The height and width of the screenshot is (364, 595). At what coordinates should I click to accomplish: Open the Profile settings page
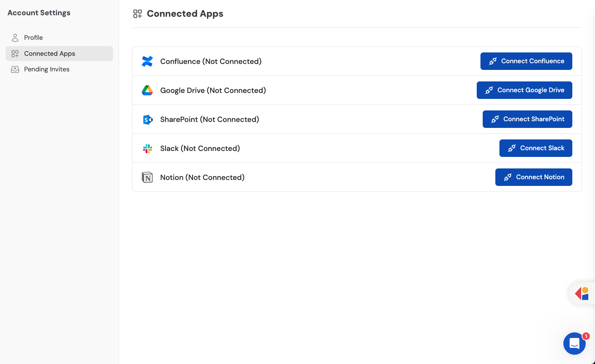(x=33, y=37)
